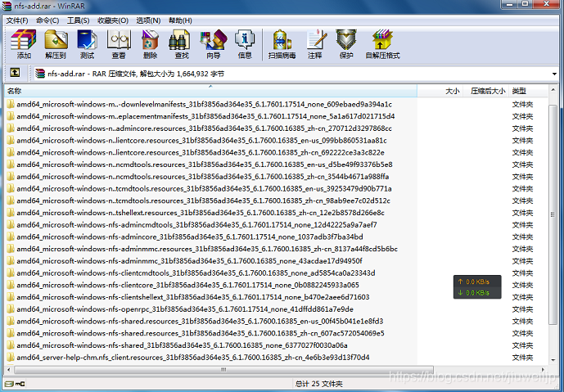Select the n..admincore.resources zh-cn folder
This screenshot has height=392, width=564.
pyautogui.click(x=204, y=128)
